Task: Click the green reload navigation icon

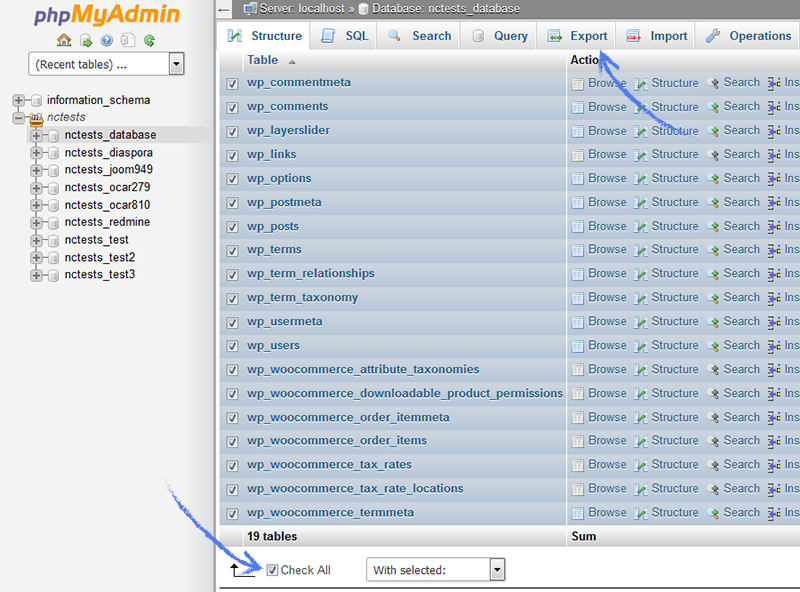Action: tap(149, 40)
